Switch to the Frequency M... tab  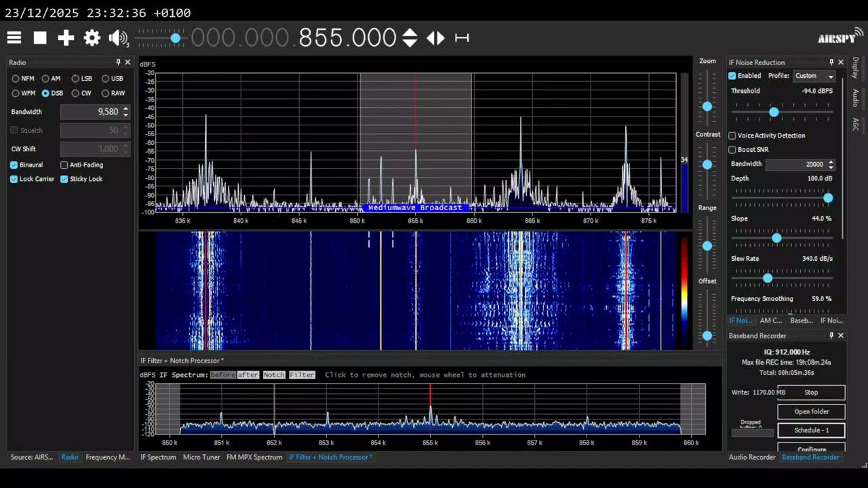[x=108, y=457]
